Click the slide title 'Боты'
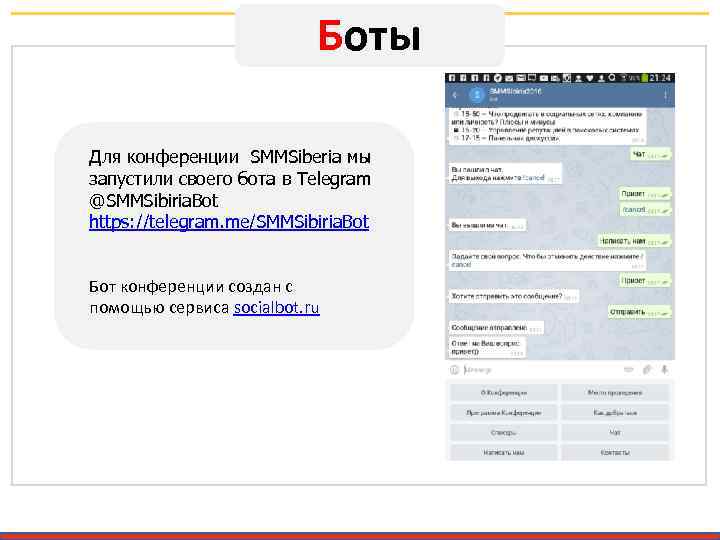720x540 pixels. click(369, 36)
